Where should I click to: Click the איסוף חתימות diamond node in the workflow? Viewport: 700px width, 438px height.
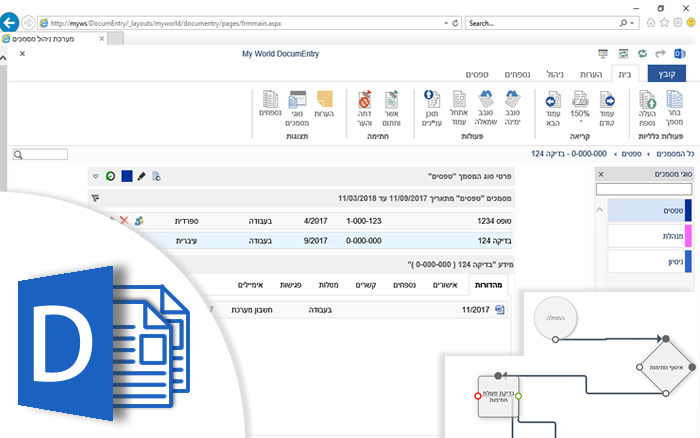(x=666, y=367)
